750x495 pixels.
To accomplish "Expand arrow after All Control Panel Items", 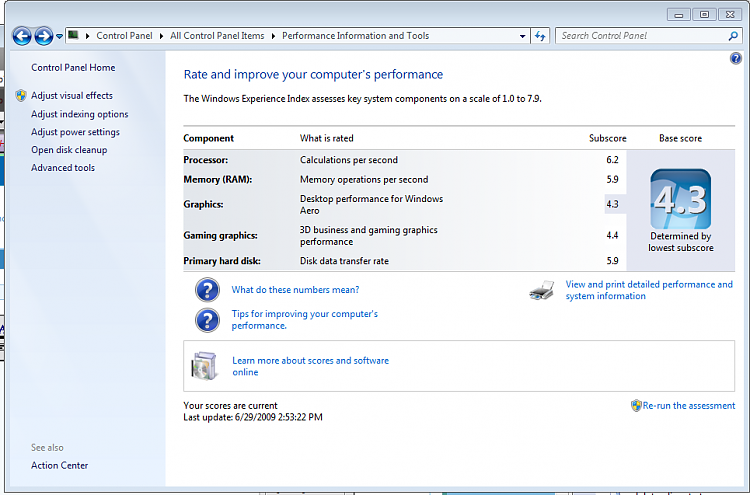I will (273, 36).
